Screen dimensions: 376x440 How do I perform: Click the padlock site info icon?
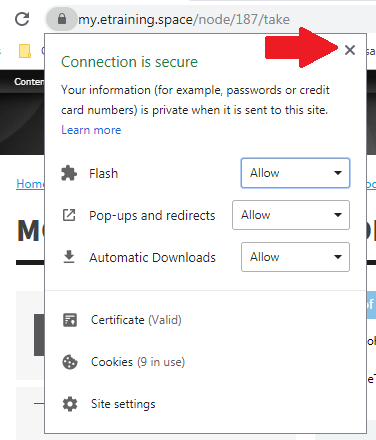62,19
